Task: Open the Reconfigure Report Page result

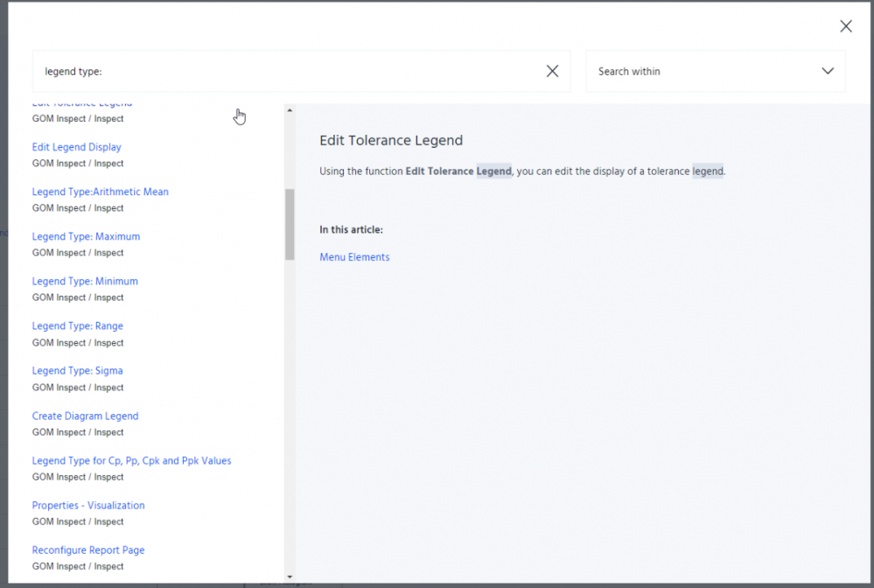Action: coord(88,549)
